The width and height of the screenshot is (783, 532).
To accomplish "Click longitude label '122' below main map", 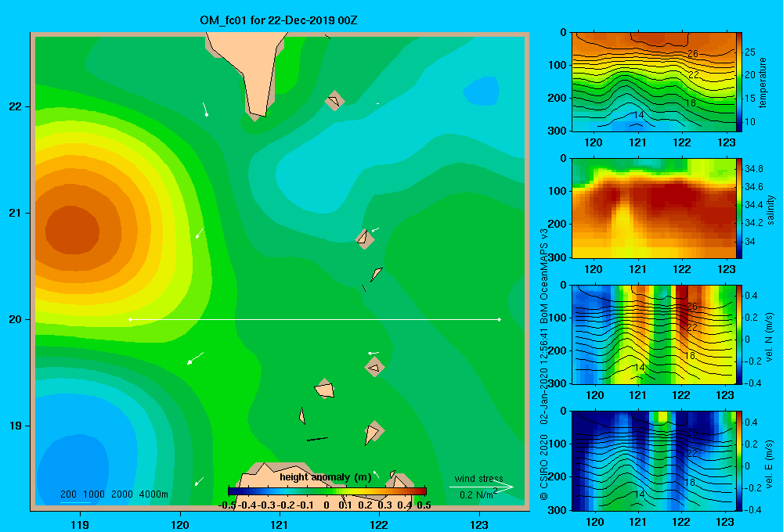I will pyautogui.click(x=379, y=524).
